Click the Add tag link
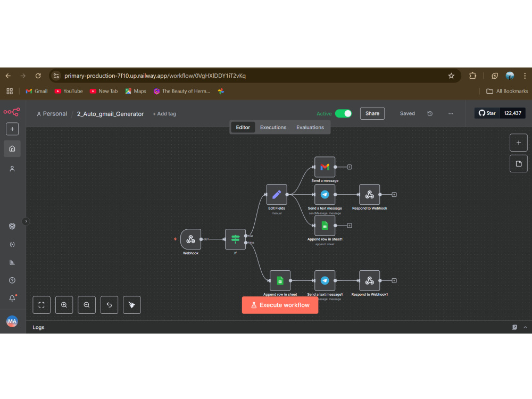The width and height of the screenshot is (532, 399). pyautogui.click(x=164, y=114)
